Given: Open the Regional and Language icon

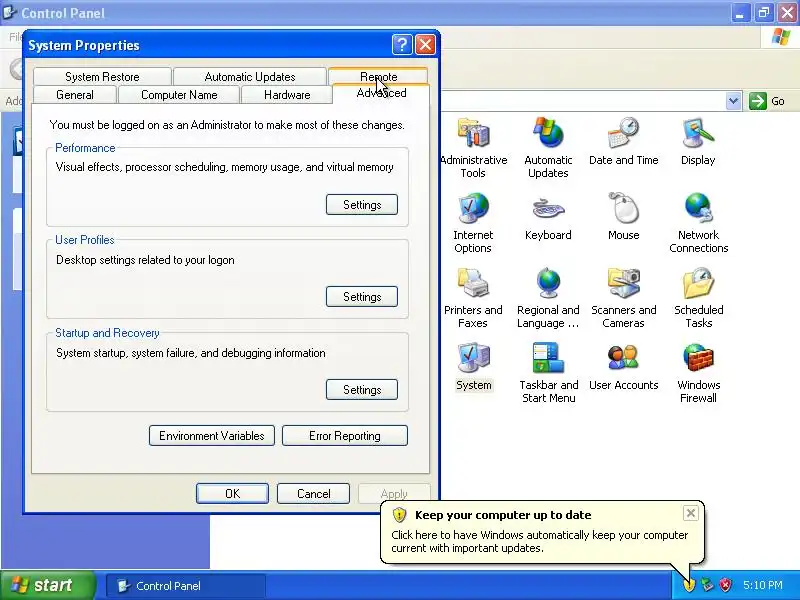Looking at the screenshot, I should 548,298.
